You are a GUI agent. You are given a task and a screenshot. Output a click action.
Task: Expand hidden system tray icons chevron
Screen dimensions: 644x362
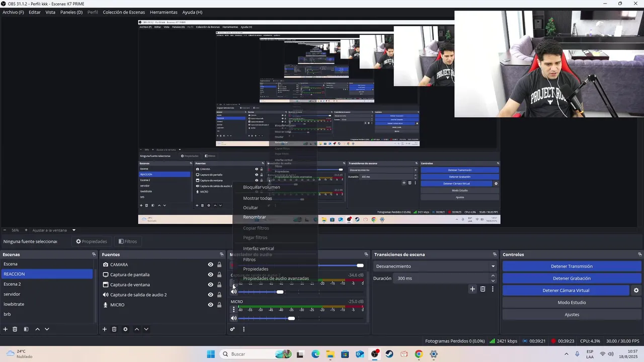[x=566, y=354]
